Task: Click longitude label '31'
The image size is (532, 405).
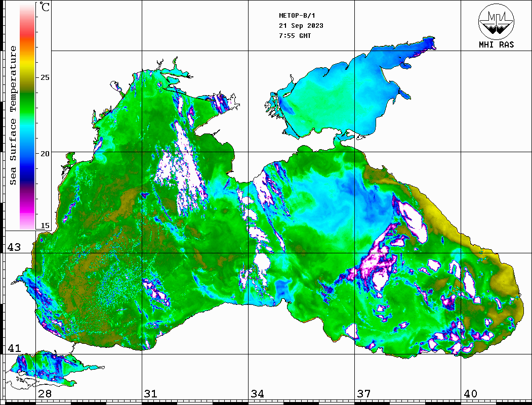Action: tap(151, 394)
